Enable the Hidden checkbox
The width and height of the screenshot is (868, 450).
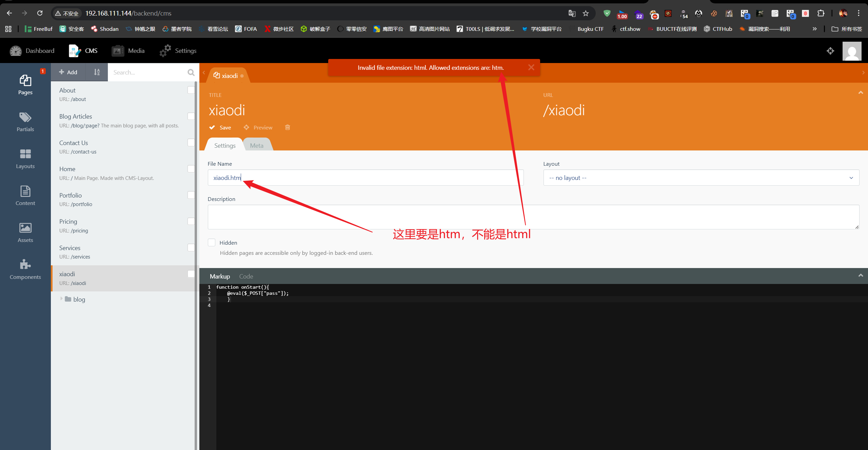pos(212,243)
